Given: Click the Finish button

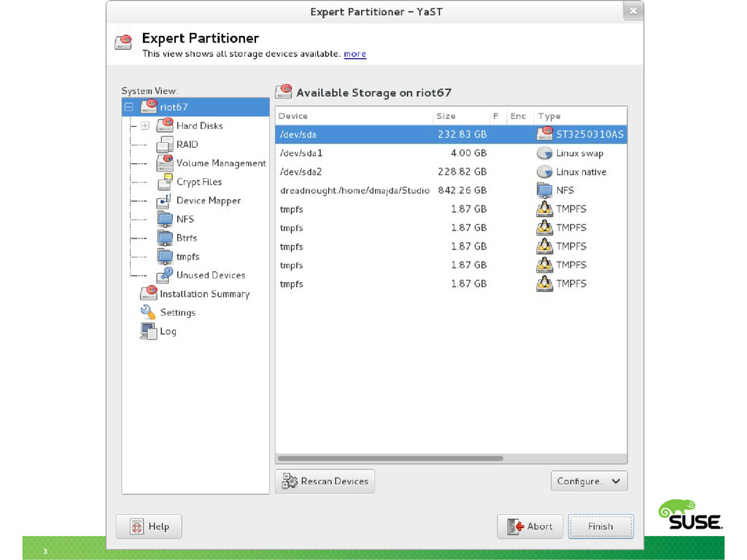Looking at the screenshot, I should coord(601,526).
